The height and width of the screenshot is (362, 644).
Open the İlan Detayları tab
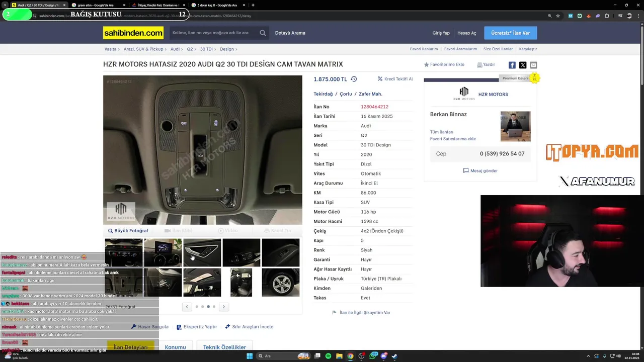(x=131, y=347)
